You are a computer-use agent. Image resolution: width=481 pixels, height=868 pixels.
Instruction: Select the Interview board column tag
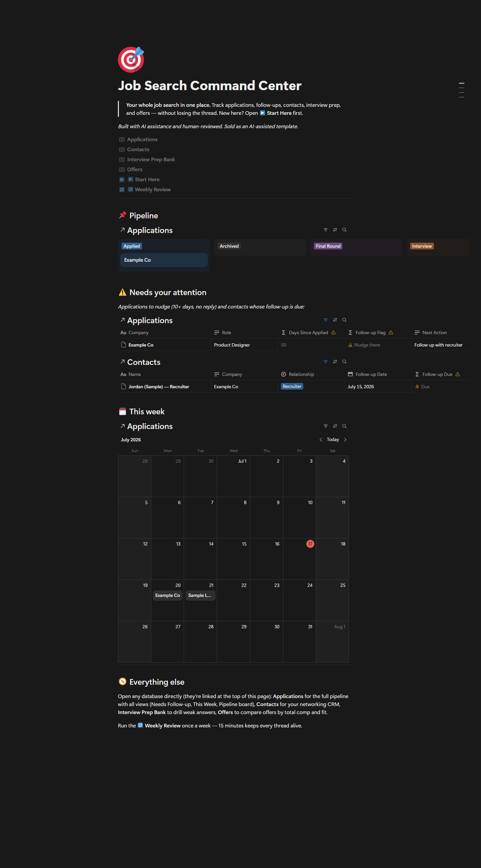(422, 246)
